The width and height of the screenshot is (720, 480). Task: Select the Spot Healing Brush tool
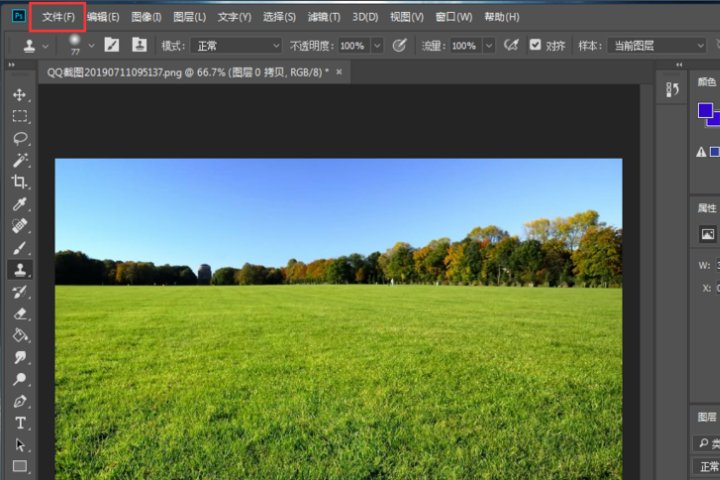19,226
